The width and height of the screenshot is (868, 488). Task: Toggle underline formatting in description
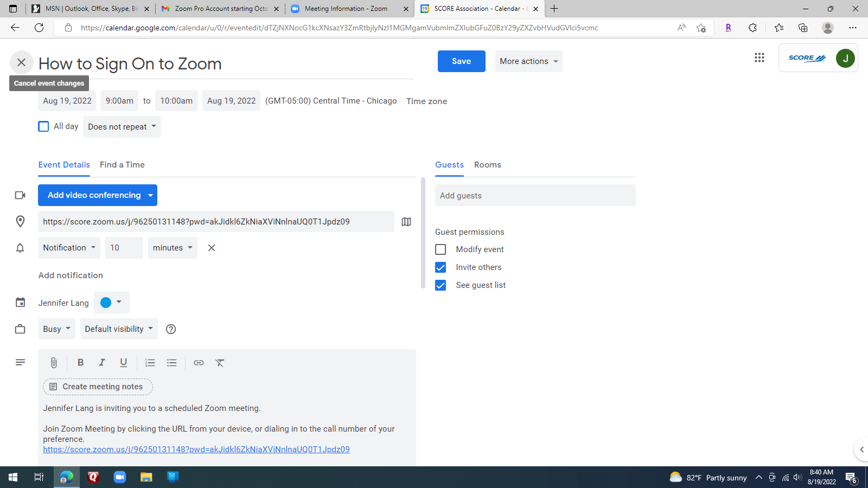pyautogui.click(x=124, y=363)
